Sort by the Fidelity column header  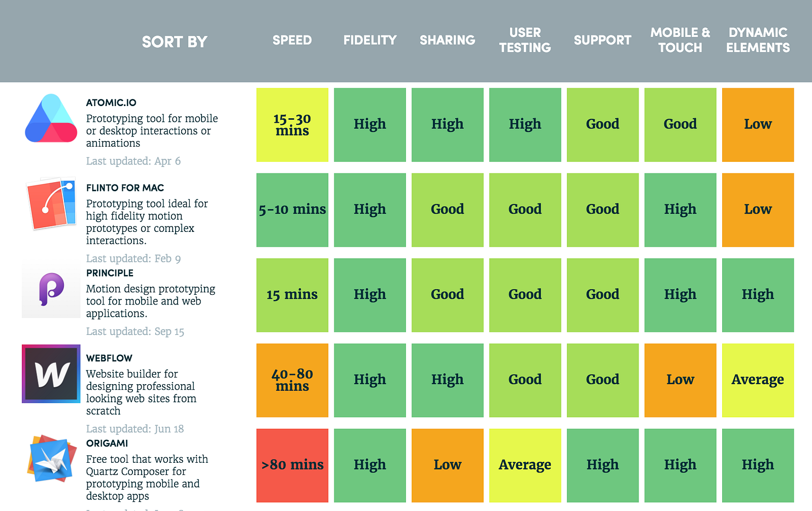click(x=369, y=40)
